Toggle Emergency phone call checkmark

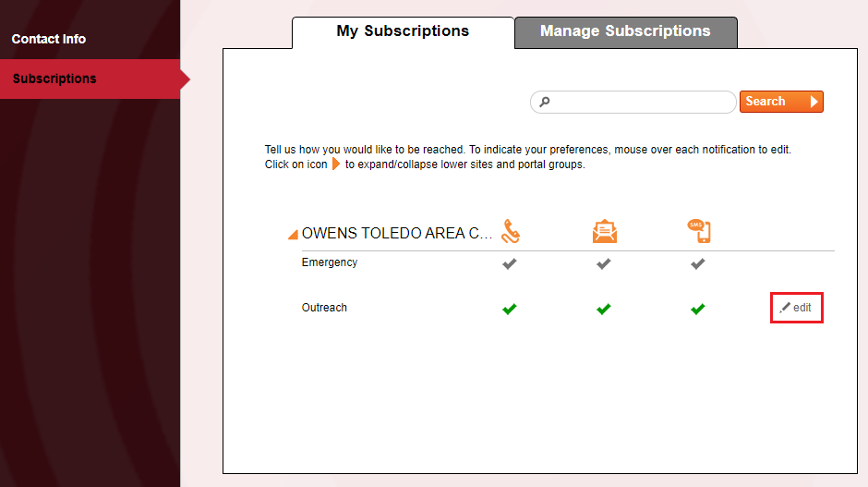click(509, 263)
